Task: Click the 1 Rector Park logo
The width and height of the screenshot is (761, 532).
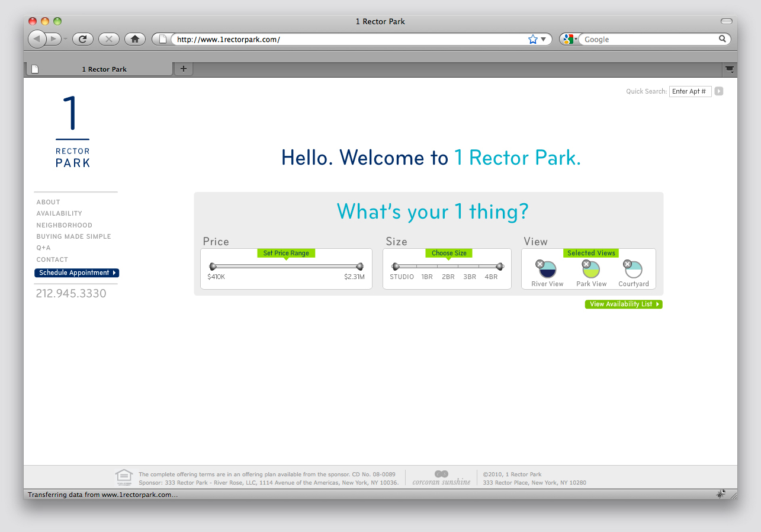Action: tap(72, 132)
